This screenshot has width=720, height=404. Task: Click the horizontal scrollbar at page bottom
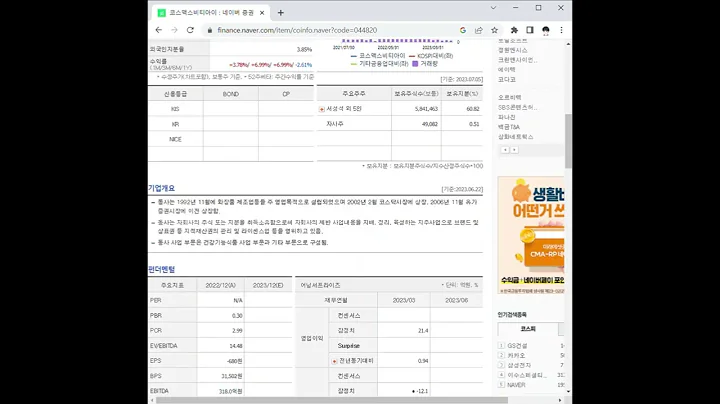[332, 400]
